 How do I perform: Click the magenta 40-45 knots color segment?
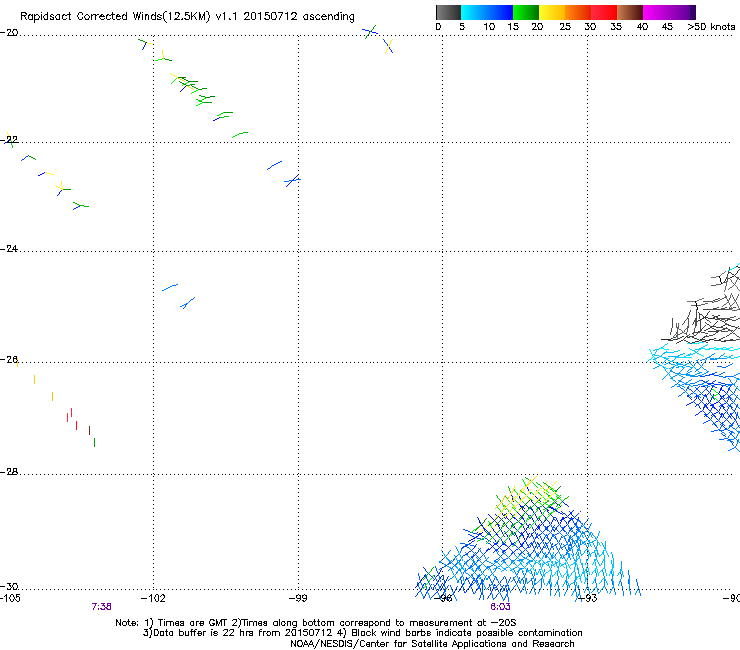click(656, 12)
